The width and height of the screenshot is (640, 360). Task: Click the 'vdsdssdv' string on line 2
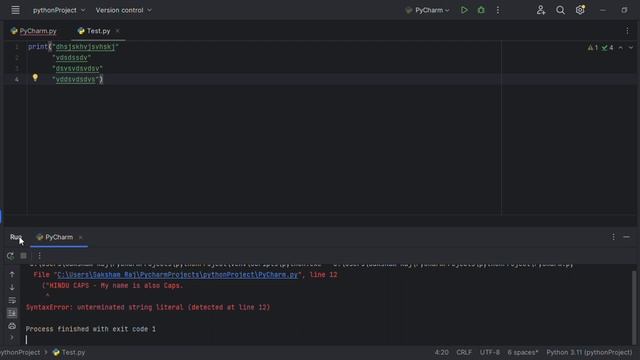71,58
